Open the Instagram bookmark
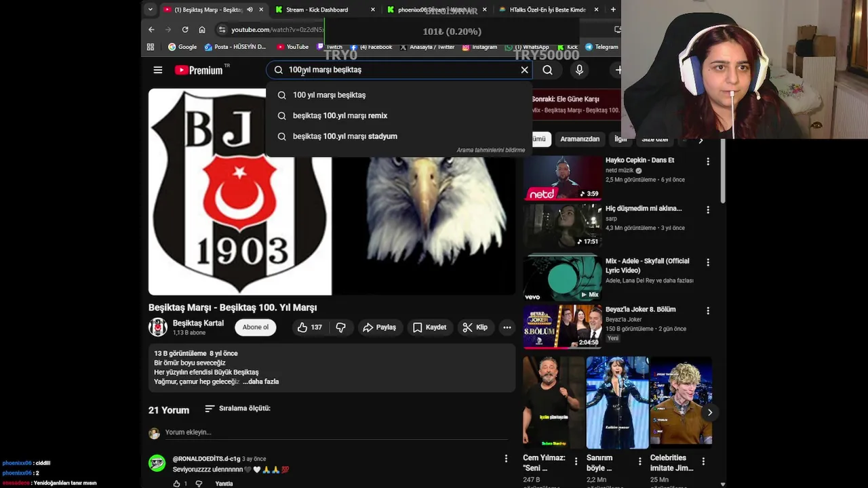This screenshot has width=868, height=488. coord(479,47)
